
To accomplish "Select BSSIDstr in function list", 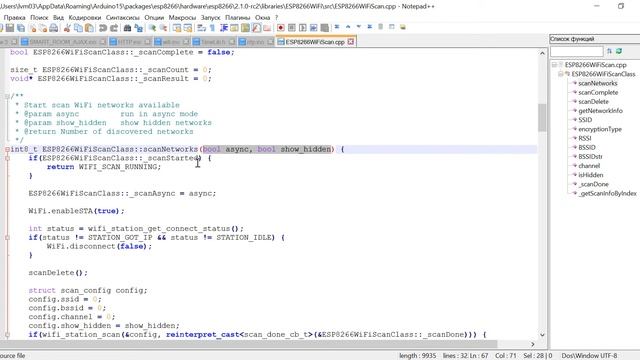I will click(x=590, y=157).
